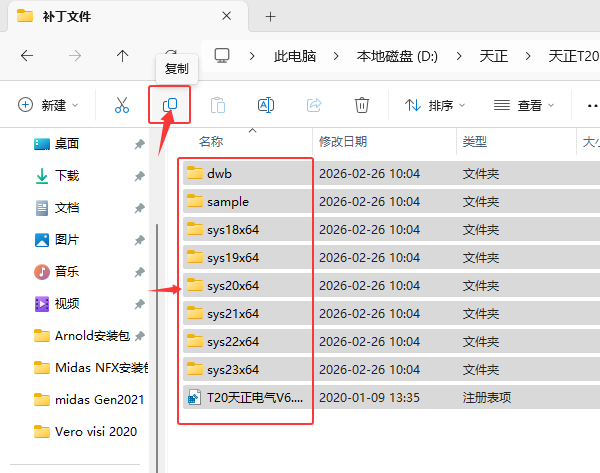
Task: Sort by 类型 column header
Action: point(474,142)
